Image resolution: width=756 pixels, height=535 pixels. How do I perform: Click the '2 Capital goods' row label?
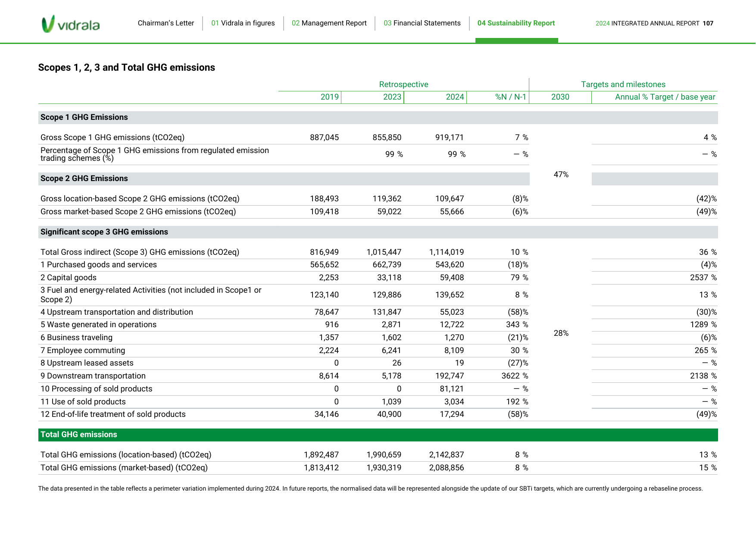pyautogui.click(x=69, y=278)
